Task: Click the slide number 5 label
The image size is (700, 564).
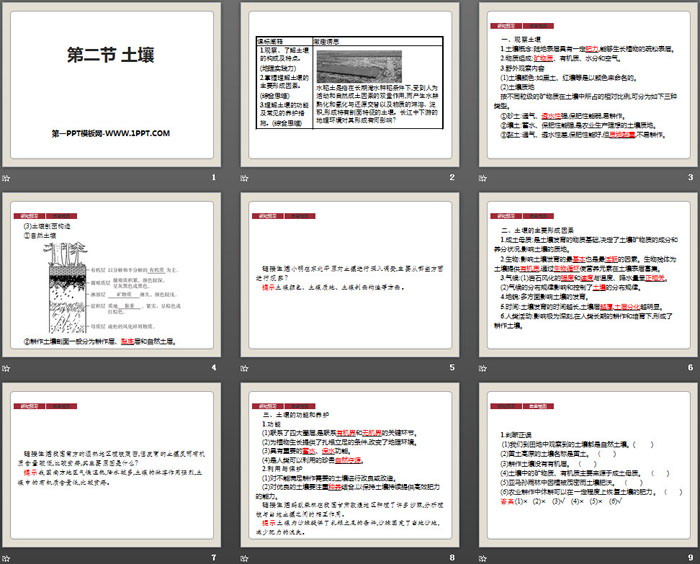Action: pyautogui.click(x=452, y=367)
